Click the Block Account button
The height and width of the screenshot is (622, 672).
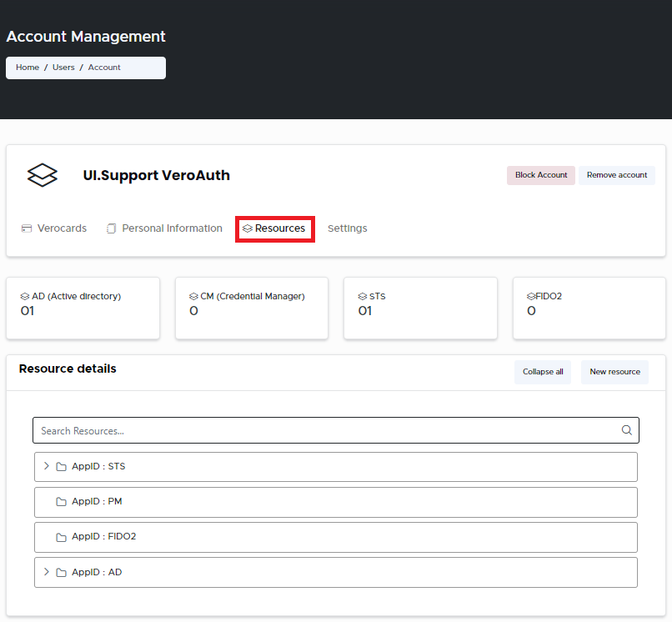coord(540,175)
